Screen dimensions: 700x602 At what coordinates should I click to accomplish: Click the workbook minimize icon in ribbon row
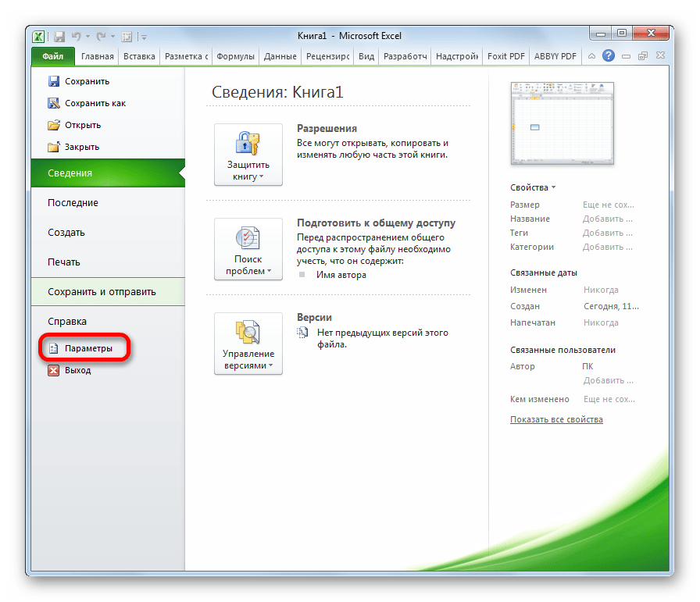(x=626, y=56)
